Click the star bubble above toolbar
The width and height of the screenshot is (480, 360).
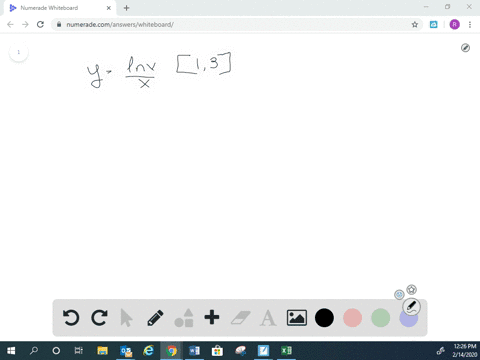tap(412, 289)
